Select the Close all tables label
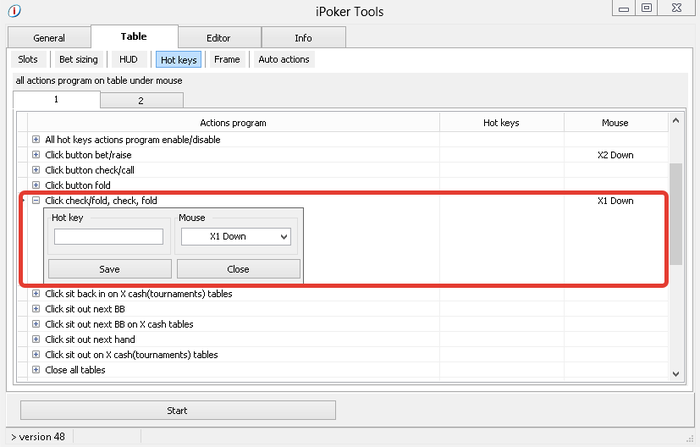The height and width of the screenshot is (447, 700). [x=75, y=370]
